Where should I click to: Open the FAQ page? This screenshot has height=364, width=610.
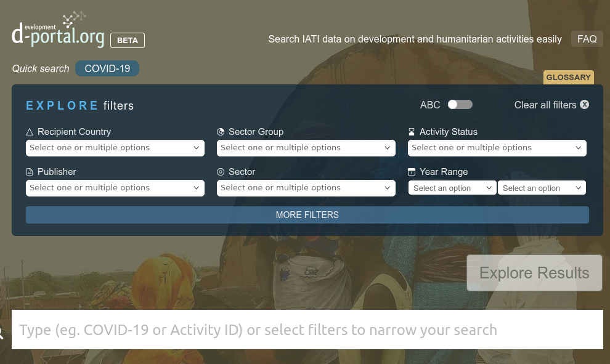(x=587, y=39)
